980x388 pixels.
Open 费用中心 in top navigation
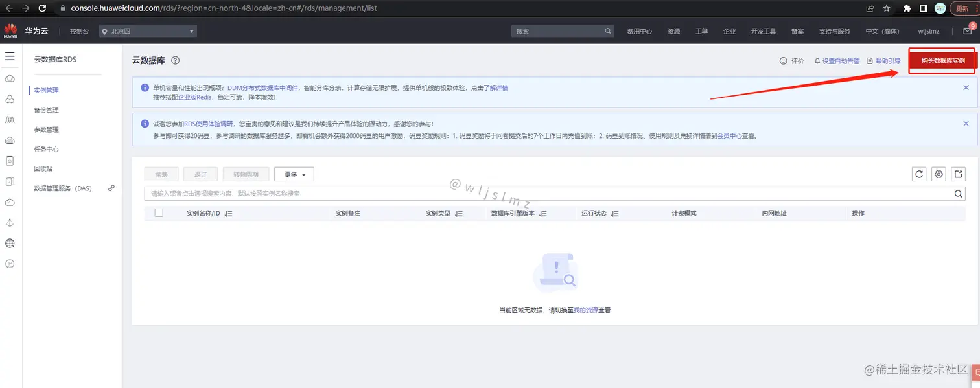(640, 31)
